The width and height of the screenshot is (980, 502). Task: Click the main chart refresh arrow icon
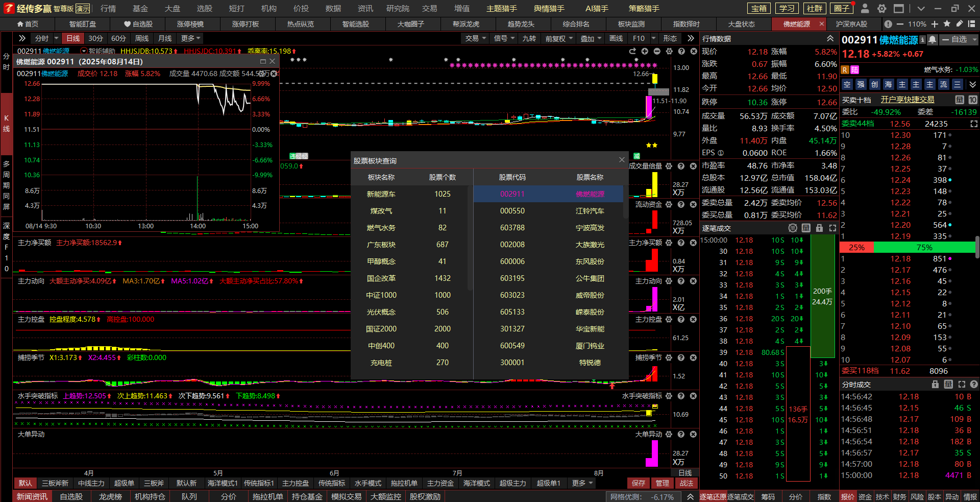click(x=632, y=51)
